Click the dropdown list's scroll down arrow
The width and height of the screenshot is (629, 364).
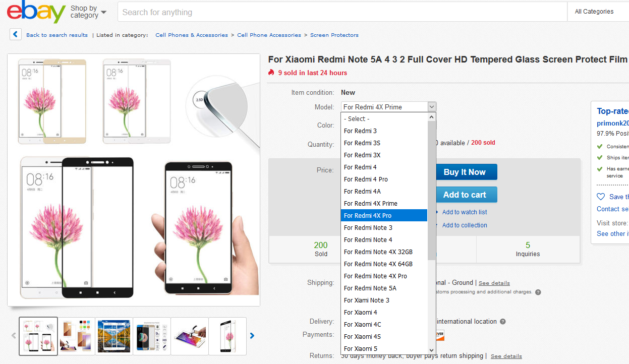431,350
